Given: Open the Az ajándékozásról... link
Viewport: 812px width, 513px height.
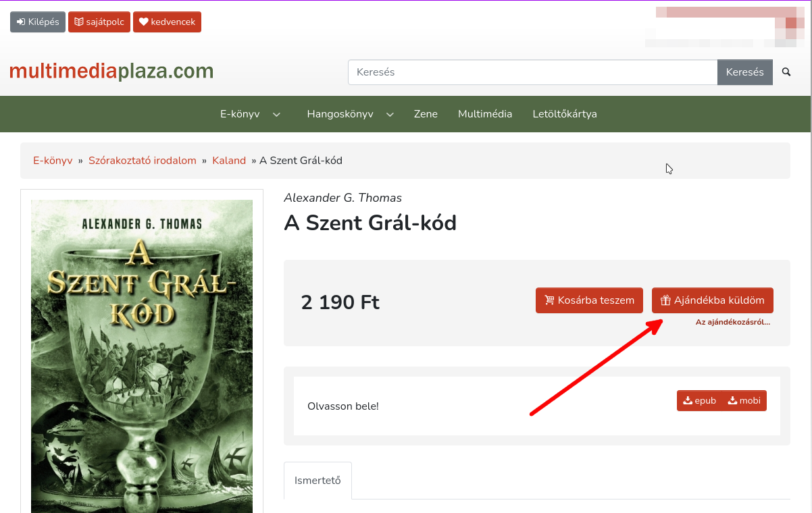Looking at the screenshot, I should pos(732,322).
